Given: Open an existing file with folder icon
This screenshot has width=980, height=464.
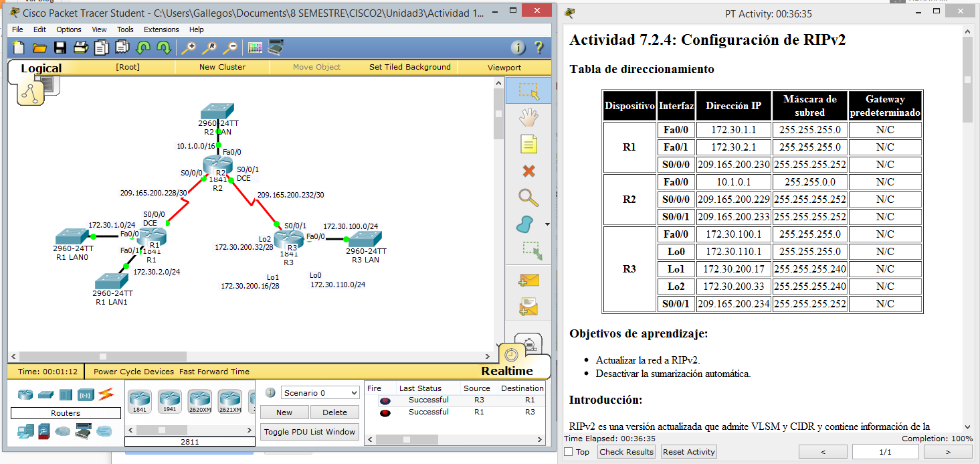Looking at the screenshot, I should (x=39, y=48).
